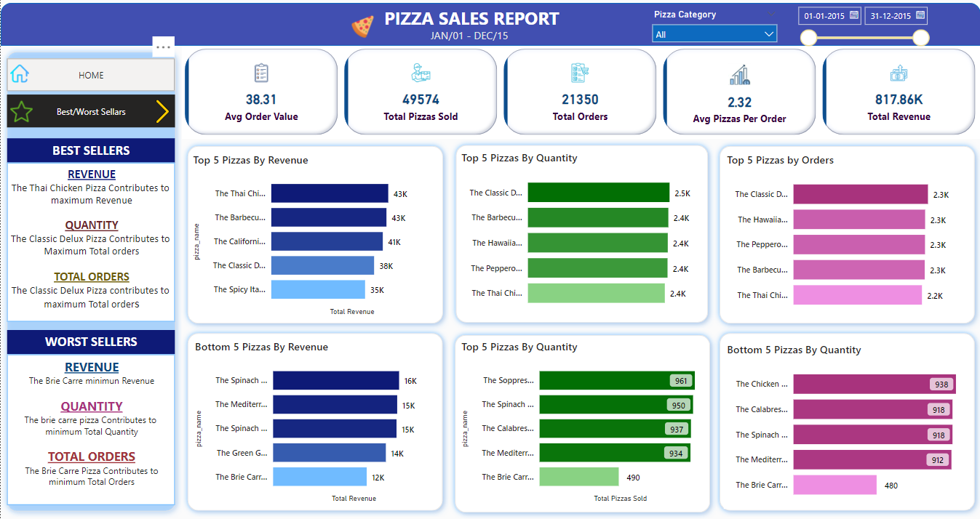Open the more options ellipsis above HOME
The image size is (980, 519).
[164, 46]
